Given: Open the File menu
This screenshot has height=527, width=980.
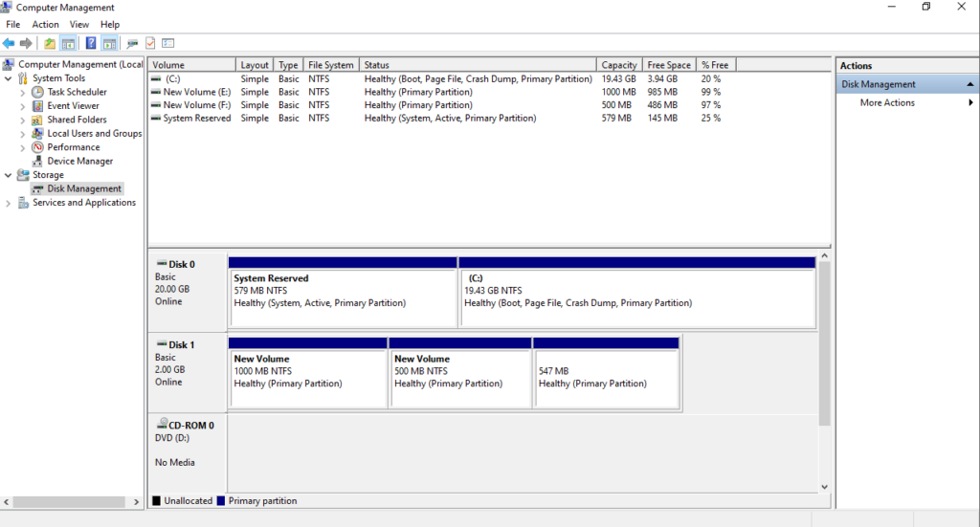Looking at the screenshot, I should pos(13,24).
